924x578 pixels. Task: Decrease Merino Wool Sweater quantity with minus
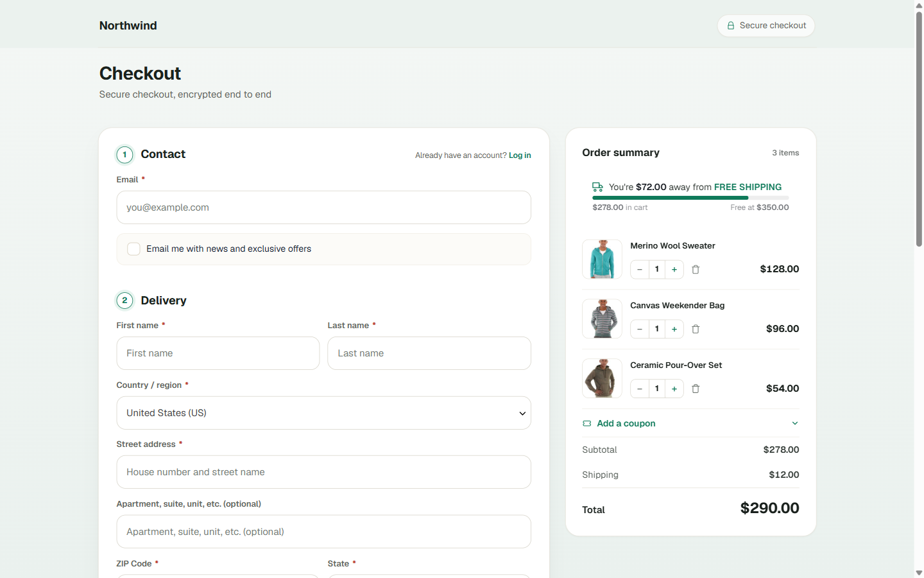pyautogui.click(x=640, y=270)
